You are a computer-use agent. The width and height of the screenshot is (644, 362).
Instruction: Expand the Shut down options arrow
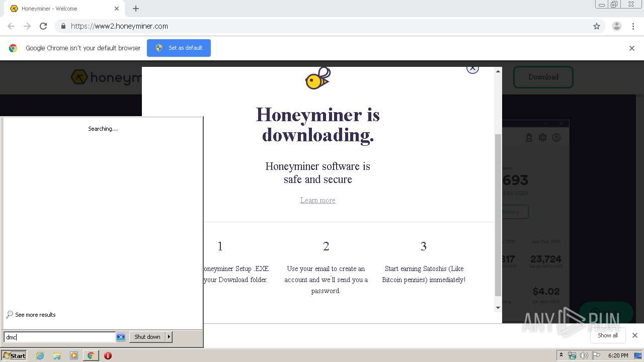169,337
